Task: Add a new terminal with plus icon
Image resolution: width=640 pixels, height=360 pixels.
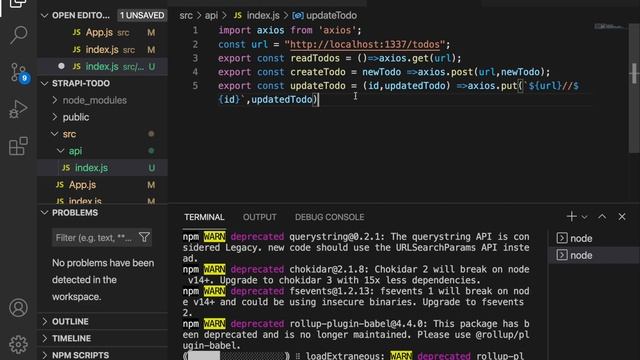Action: tap(571, 217)
